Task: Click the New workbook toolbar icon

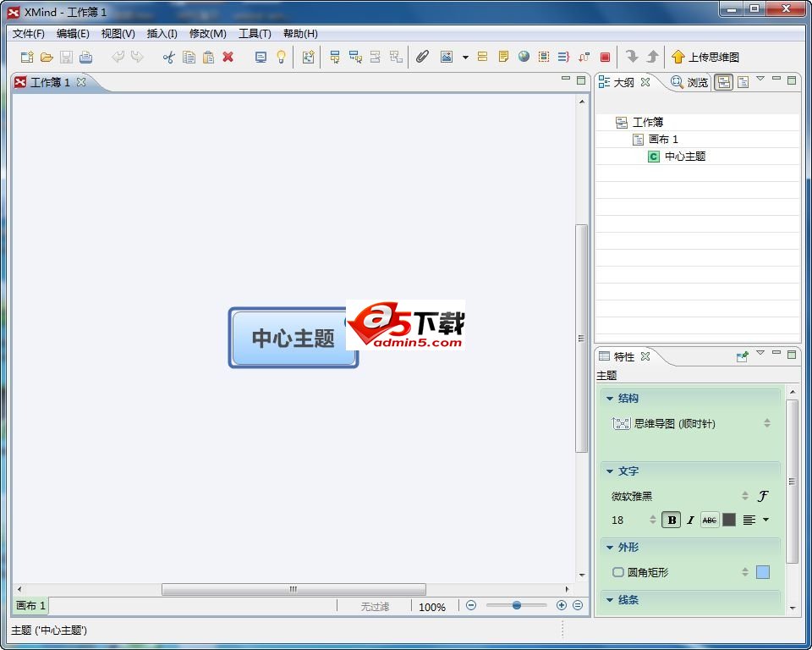Action: click(27, 57)
